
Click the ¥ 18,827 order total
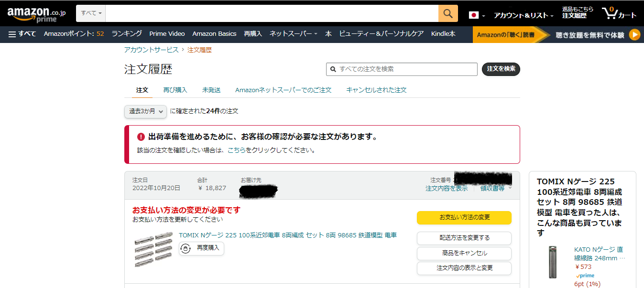212,188
